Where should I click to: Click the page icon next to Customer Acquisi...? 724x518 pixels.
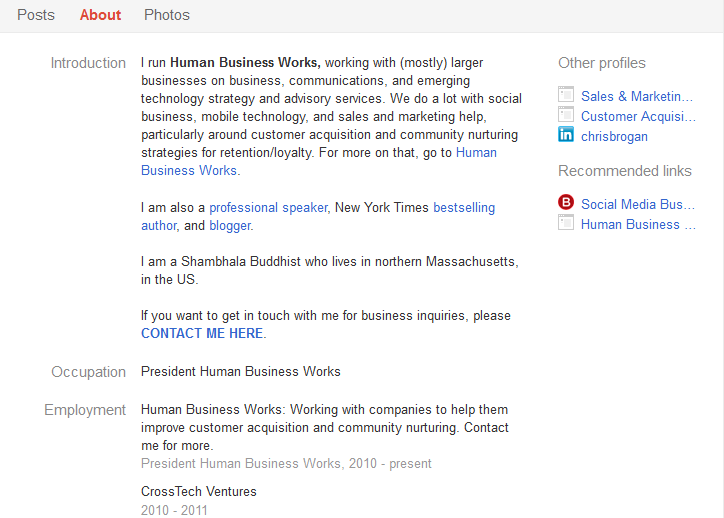(566, 116)
